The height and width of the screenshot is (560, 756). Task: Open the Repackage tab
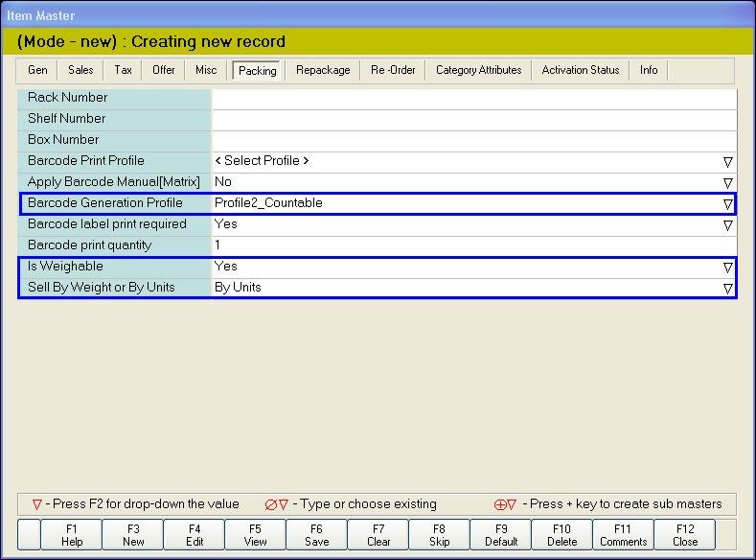(323, 70)
